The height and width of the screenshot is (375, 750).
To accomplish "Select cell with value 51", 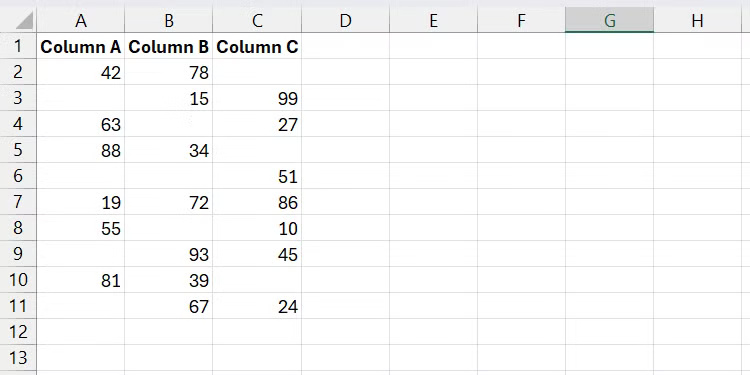I will pyautogui.click(x=257, y=176).
